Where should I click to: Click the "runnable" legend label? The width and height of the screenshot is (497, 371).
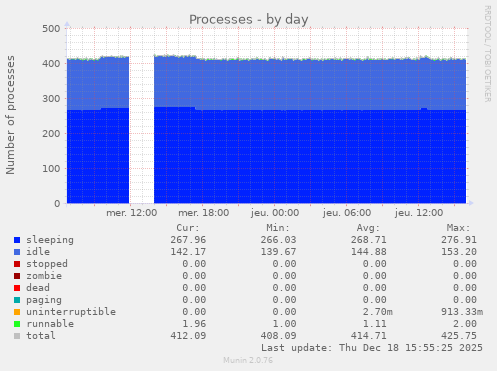click(x=50, y=324)
